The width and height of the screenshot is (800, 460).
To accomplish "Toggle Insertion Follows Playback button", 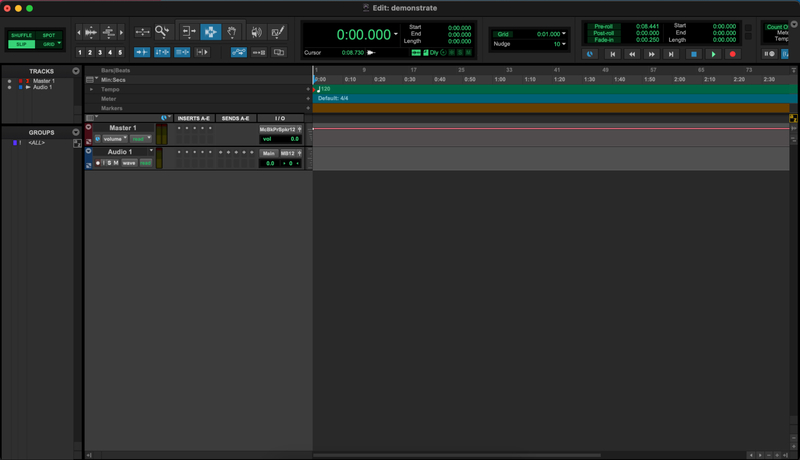I will tap(202, 52).
